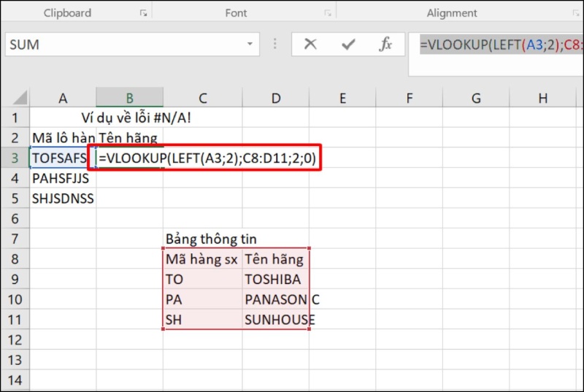Screen dimensions: 584x392
Task: Open the Clipboard dialog launcher
Action: (143, 13)
